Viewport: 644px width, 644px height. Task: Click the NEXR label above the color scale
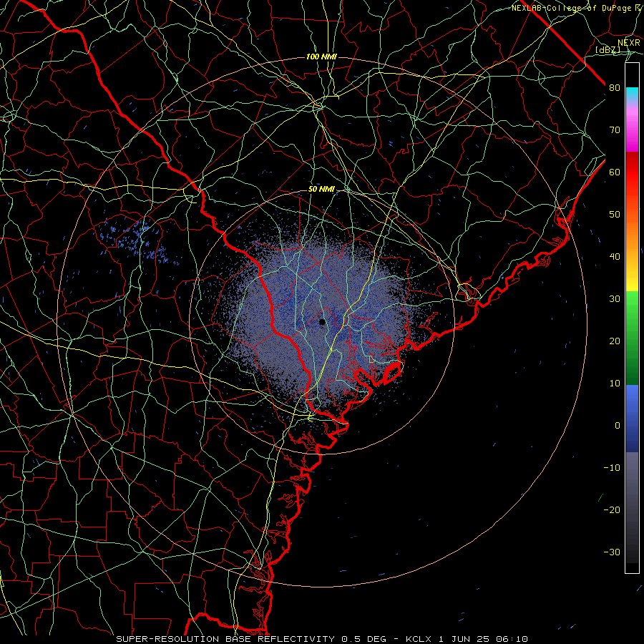[x=629, y=42]
